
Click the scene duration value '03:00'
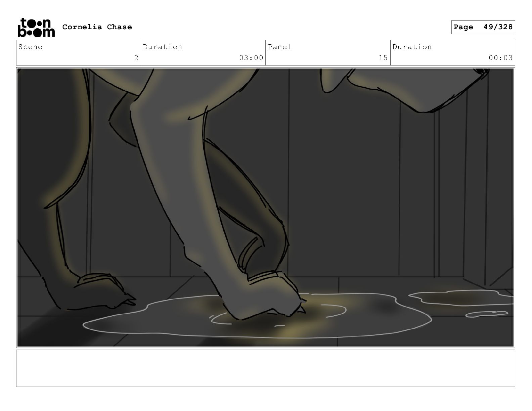coord(251,58)
